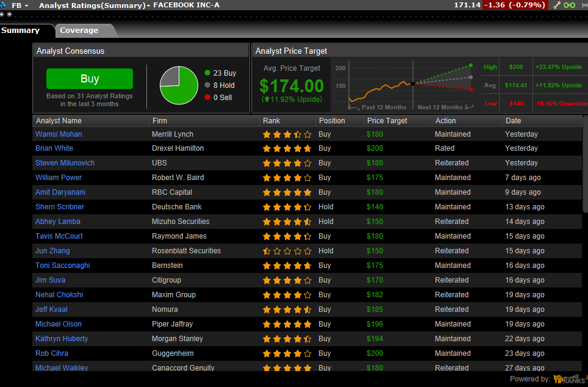Open analyst Jeff Kvaal's profile

click(51, 309)
